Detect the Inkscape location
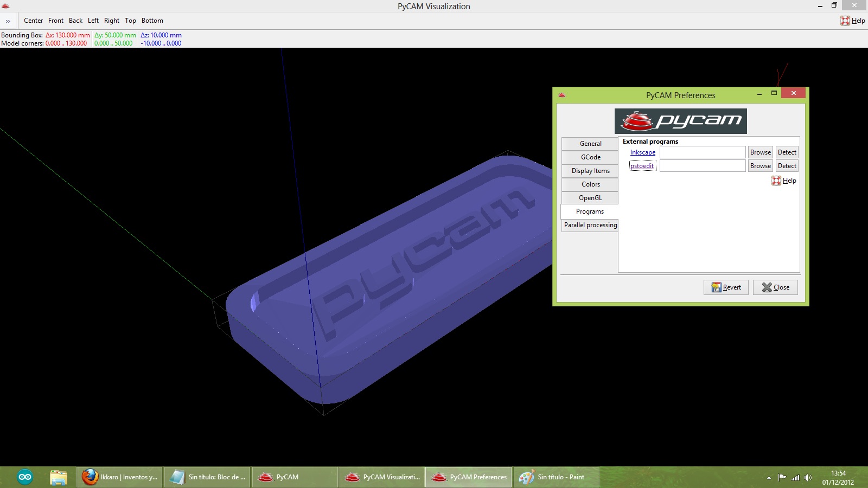The height and width of the screenshot is (488, 868). click(x=787, y=152)
